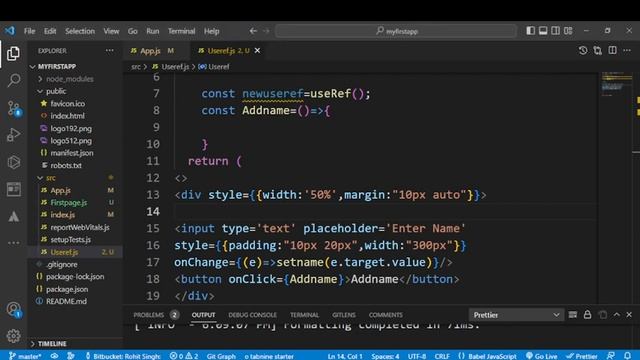This screenshot has width=640, height=360.
Task: Open the Edit menu
Action: [50, 31]
